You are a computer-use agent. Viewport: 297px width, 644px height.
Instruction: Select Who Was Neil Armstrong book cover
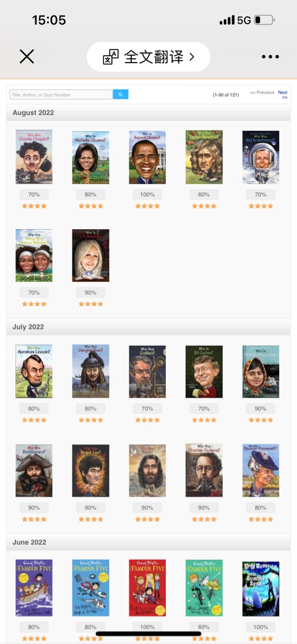coord(260,157)
